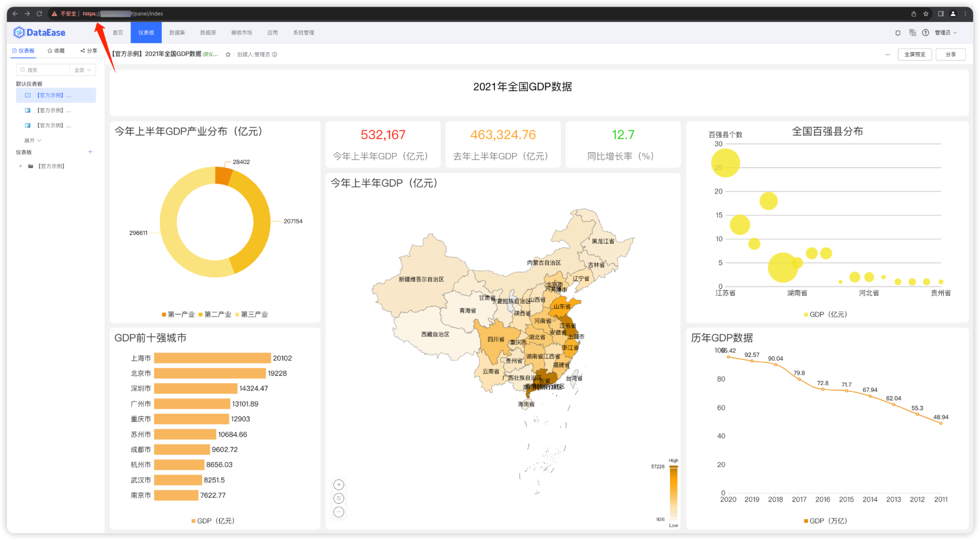Open the browser profile avatar
This screenshot has width=980, height=540.
click(953, 13)
